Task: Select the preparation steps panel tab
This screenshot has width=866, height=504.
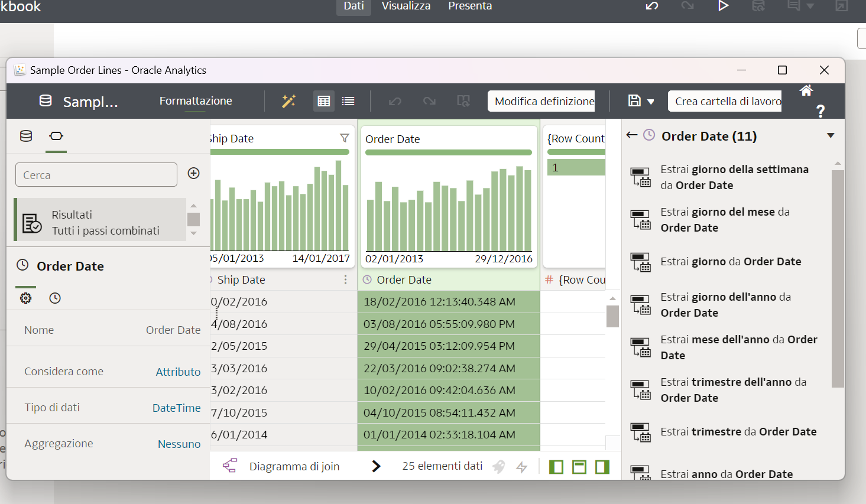Action: pyautogui.click(x=56, y=136)
